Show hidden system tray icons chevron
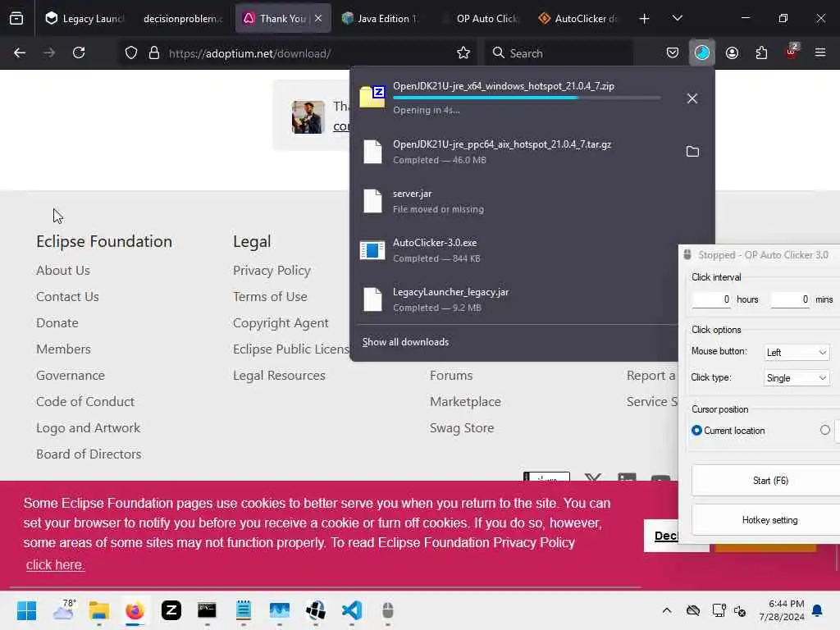 point(666,610)
